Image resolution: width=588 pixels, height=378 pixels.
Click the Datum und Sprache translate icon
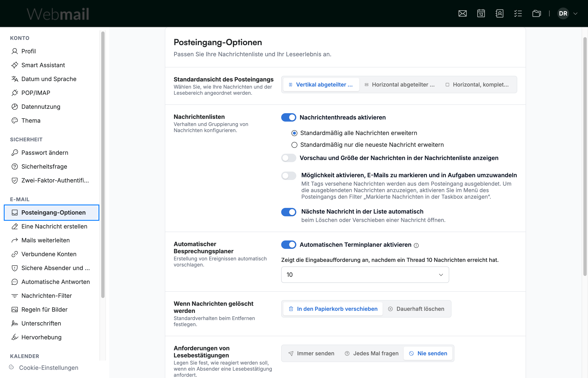(15, 79)
